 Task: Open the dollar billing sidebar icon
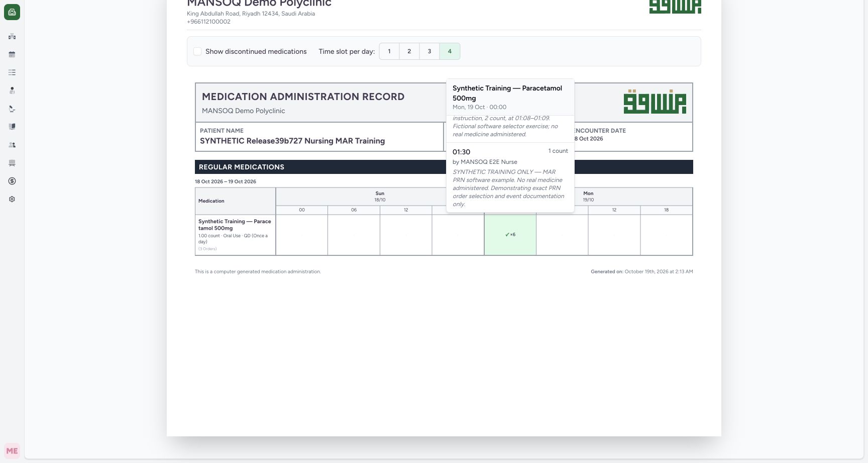[12, 181]
